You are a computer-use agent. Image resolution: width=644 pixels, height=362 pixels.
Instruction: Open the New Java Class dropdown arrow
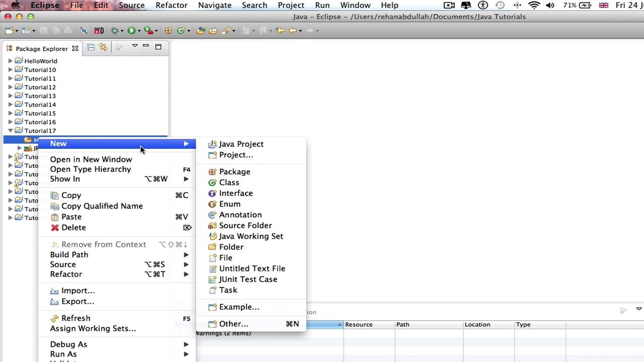[x=189, y=31]
